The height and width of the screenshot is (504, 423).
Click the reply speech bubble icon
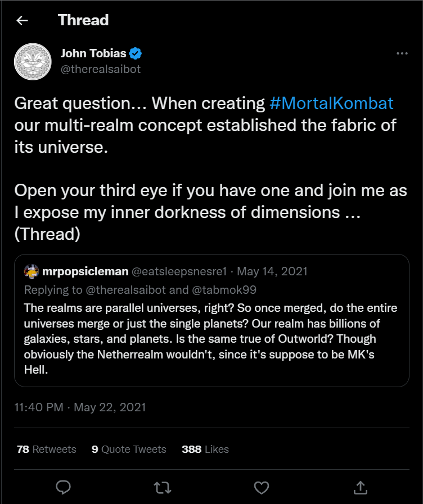63,487
